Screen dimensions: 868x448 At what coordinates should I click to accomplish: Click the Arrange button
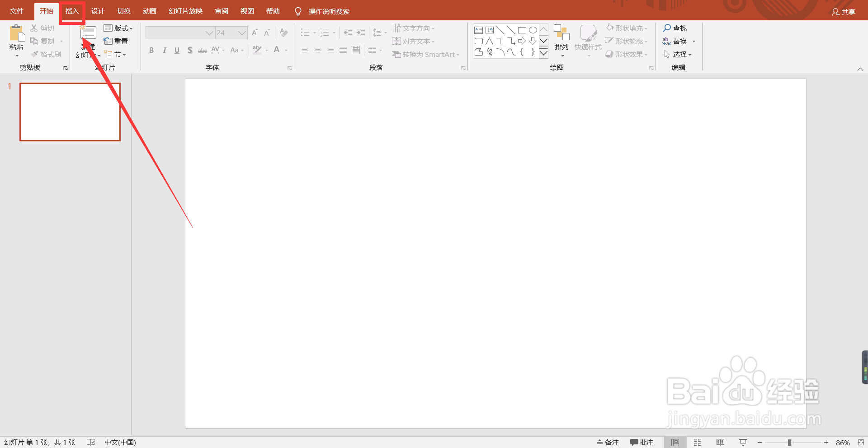tap(562, 41)
